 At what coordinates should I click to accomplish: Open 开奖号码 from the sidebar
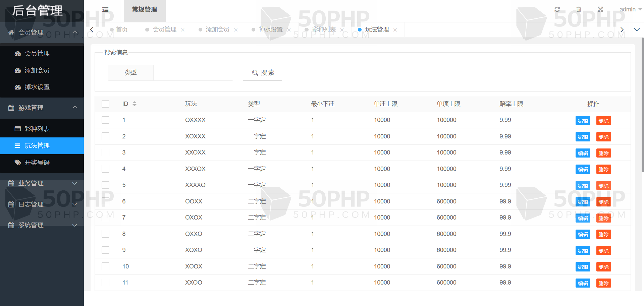point(37,163)
